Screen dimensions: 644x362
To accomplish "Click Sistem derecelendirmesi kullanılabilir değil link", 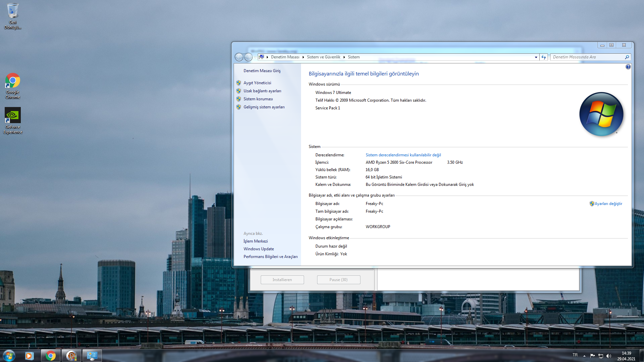I will (x=403, y=155).
